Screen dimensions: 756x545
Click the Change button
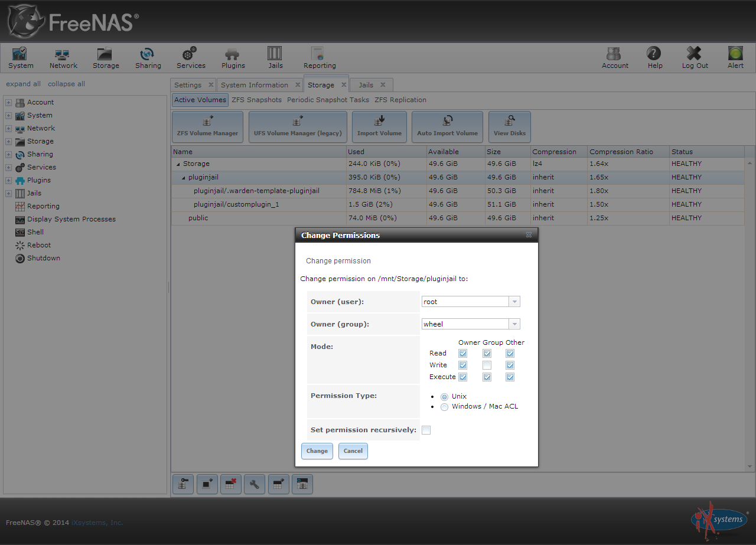pos(317,451)
